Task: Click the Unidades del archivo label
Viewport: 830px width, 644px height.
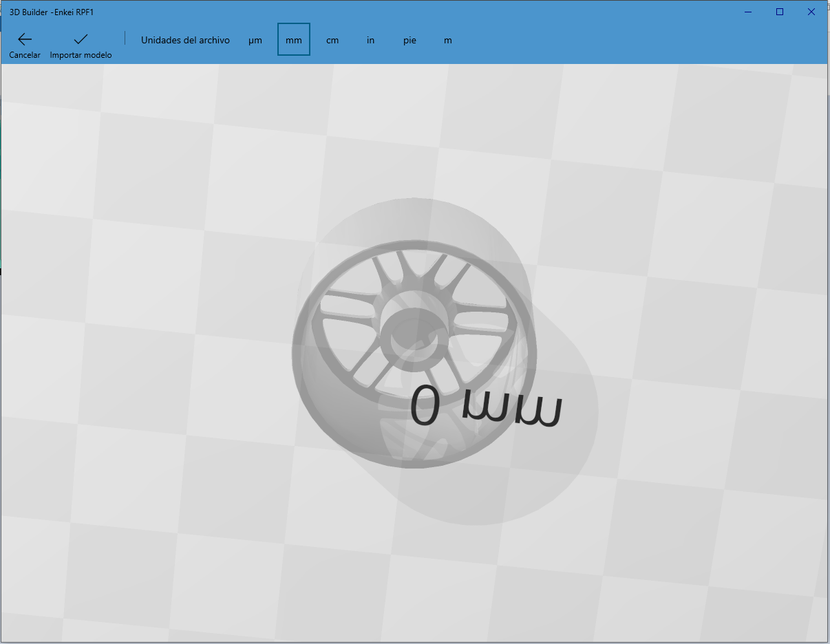Action: (x=185, y=40)
